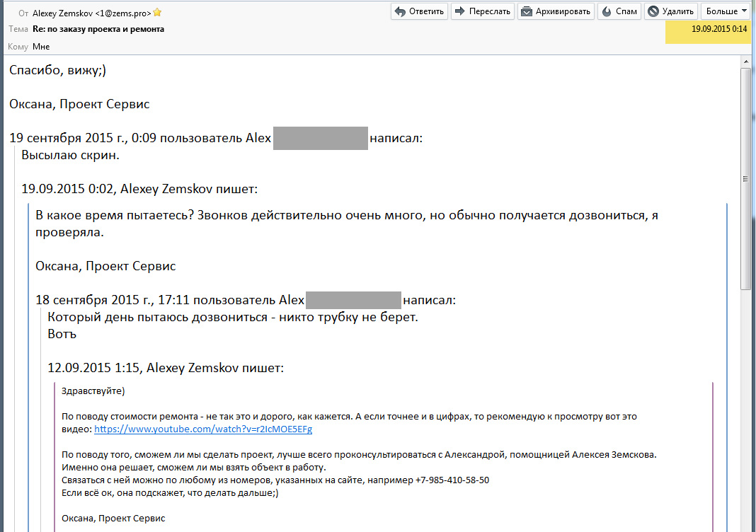
Task: Click the subject line text
Action: [x=98, y=29]
